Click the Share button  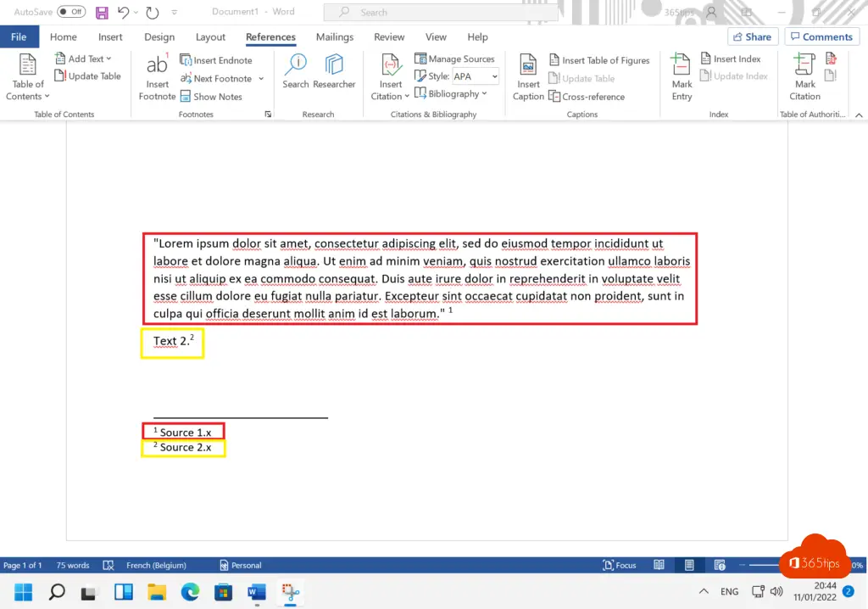753,36
